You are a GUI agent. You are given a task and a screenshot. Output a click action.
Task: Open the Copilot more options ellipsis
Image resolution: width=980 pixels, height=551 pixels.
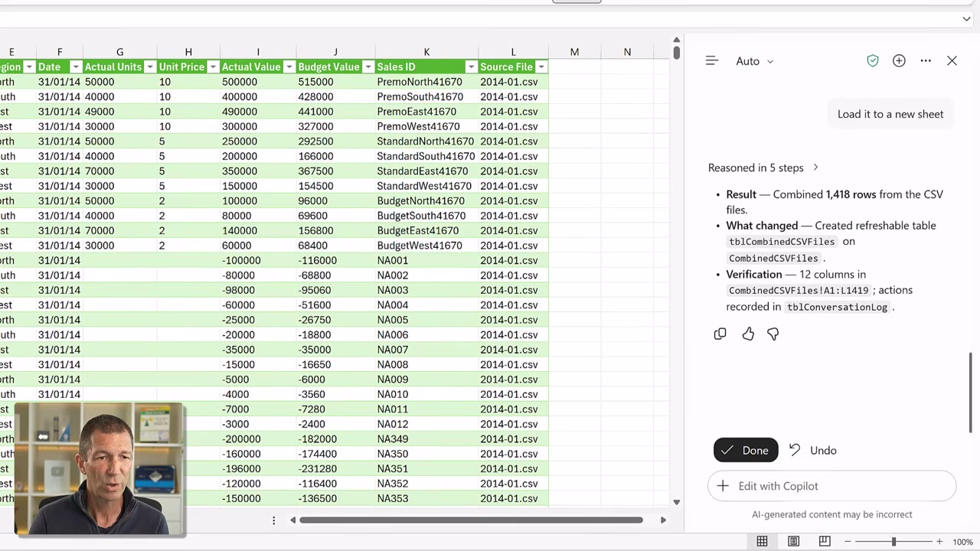click(x=926, y=61)
